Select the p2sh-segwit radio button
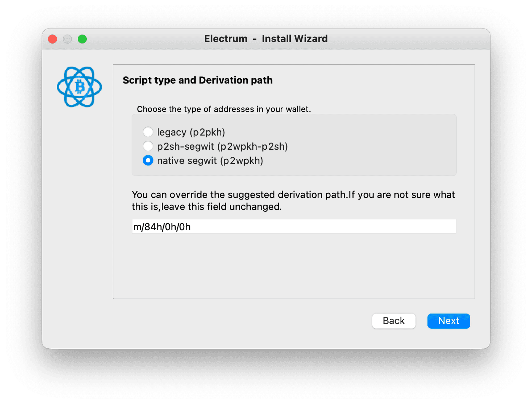The width and height of the screenshot is (532, 404). [x=148, y=146]
